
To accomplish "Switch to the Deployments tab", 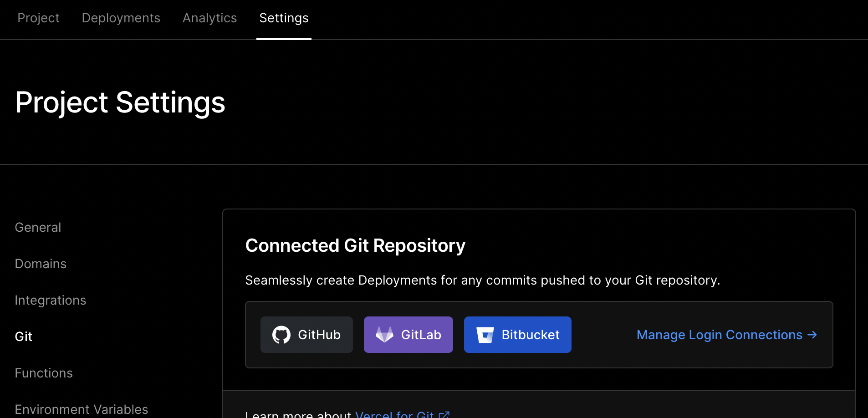I will click(x=121, y=18).
